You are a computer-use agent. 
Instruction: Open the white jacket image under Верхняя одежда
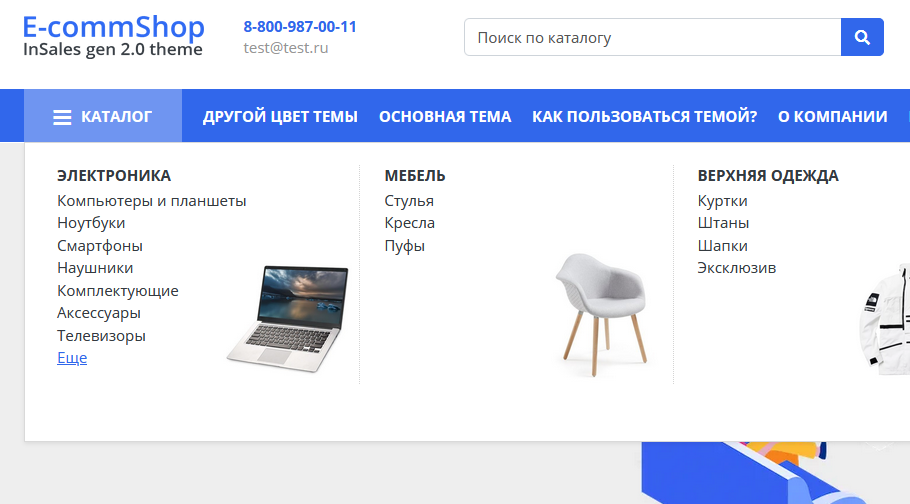[884, 319]
